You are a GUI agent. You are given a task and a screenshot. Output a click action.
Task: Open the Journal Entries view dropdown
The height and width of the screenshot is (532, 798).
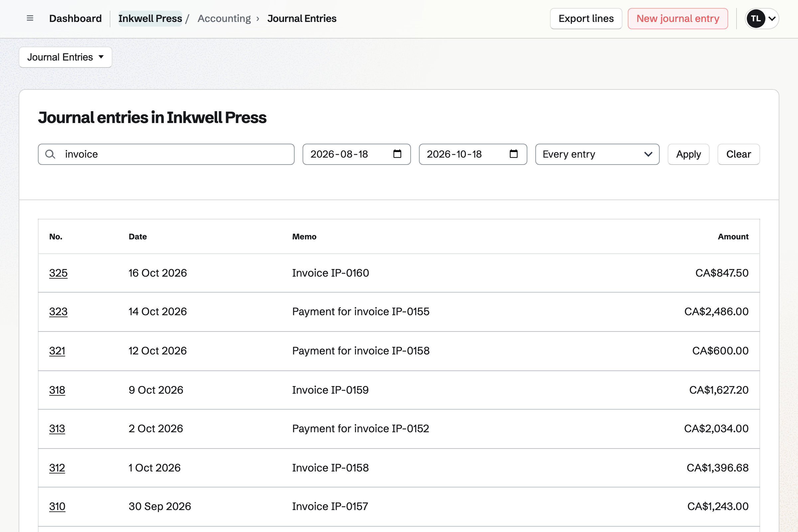tap(66, 57)
